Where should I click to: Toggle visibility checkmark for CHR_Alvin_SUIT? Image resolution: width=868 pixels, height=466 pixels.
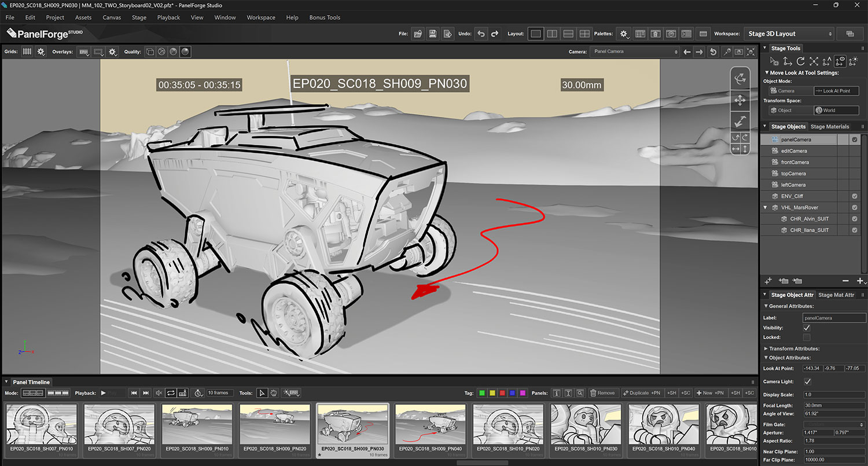point(854,219)
